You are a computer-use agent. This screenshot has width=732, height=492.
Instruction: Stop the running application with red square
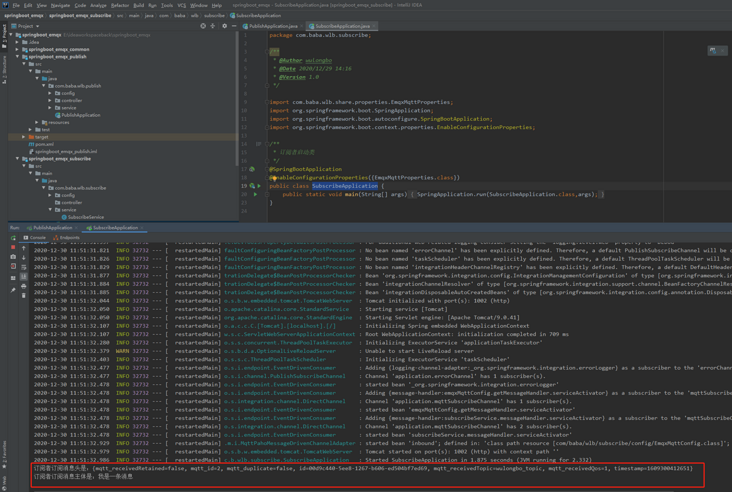[x=13, y=248]
